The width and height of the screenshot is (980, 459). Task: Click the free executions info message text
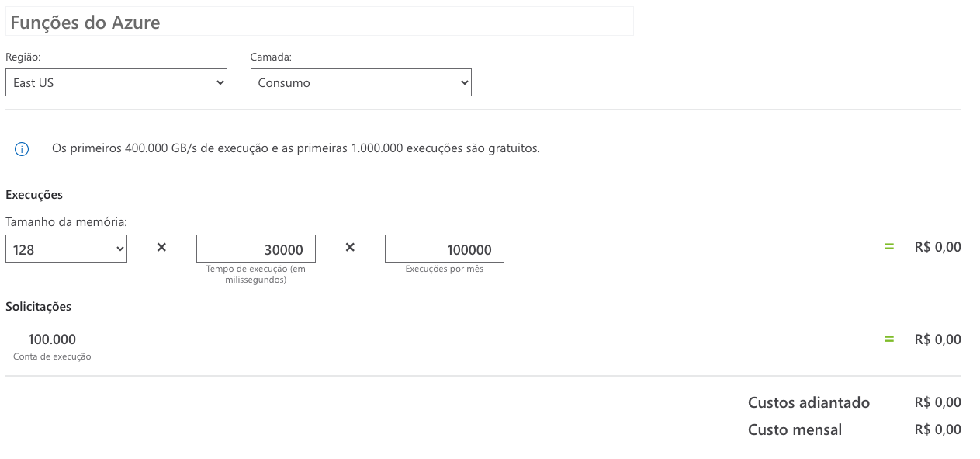pos(296,148)
